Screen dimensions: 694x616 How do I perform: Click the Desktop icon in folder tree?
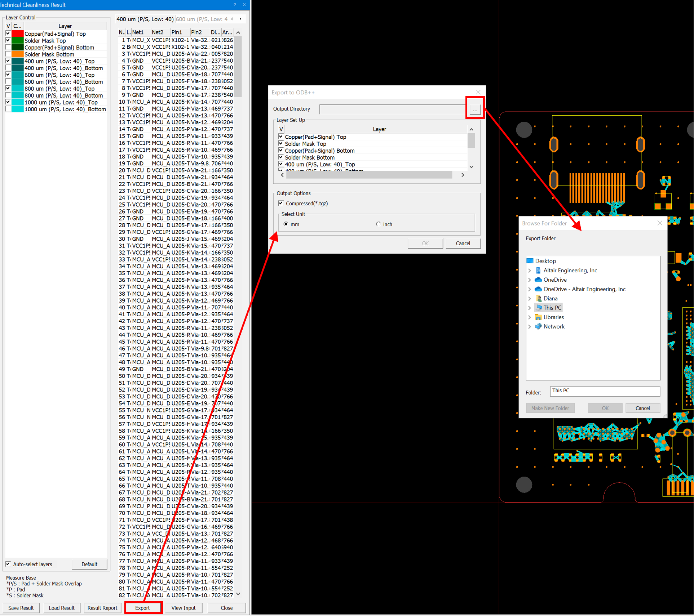[x=530, y=261]
